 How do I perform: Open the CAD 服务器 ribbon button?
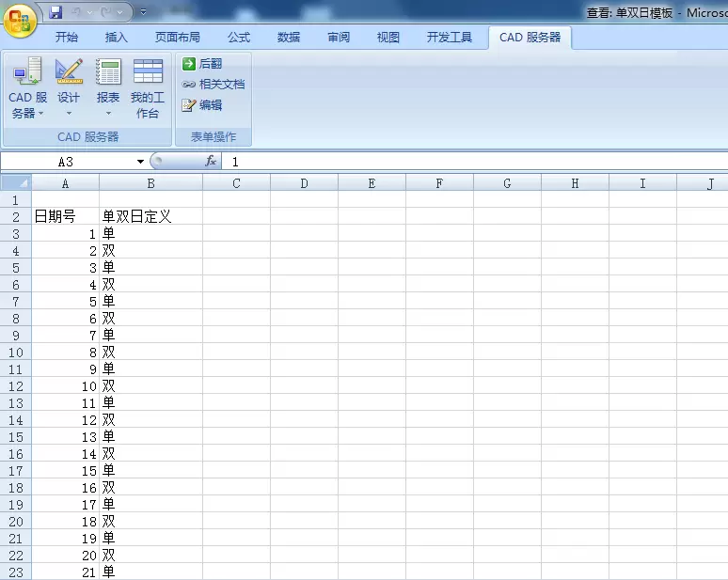click(x=27, y=87)
